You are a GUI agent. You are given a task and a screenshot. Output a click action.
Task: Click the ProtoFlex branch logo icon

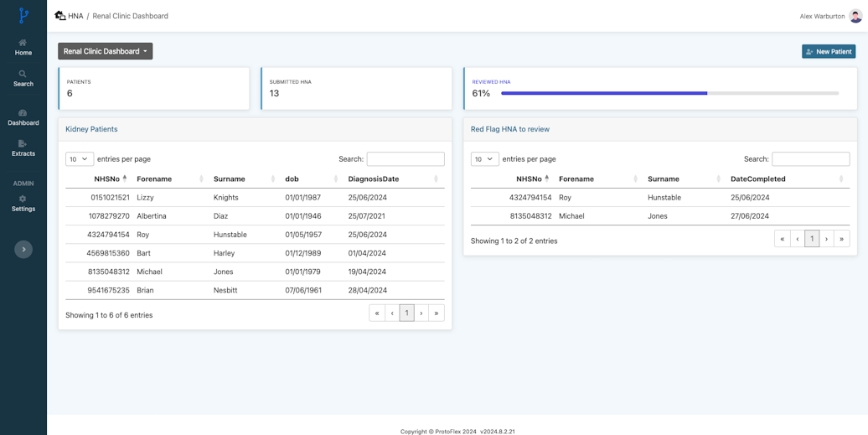pos(23,15)
